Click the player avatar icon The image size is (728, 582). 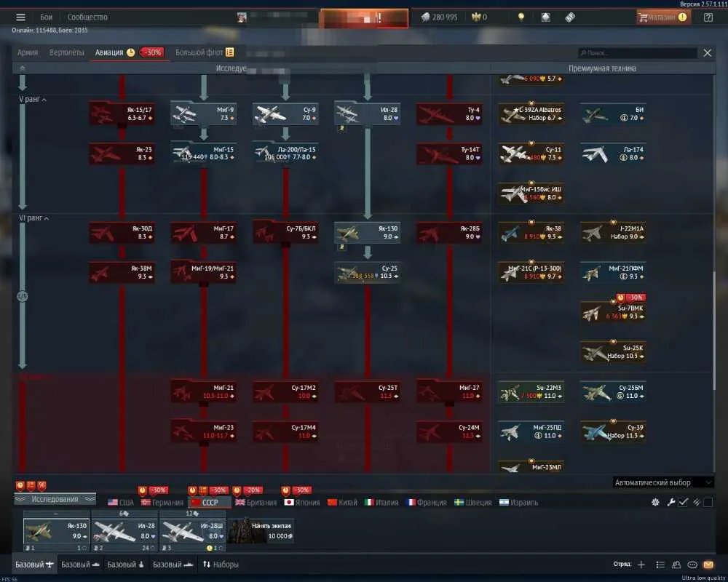pos(242,17)
